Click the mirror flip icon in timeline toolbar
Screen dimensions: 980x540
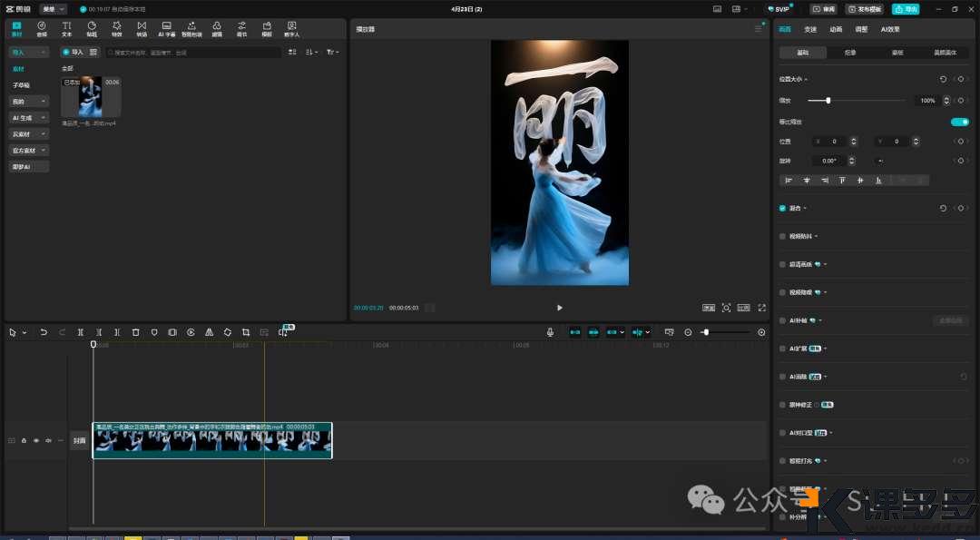[x=209, y=332]
